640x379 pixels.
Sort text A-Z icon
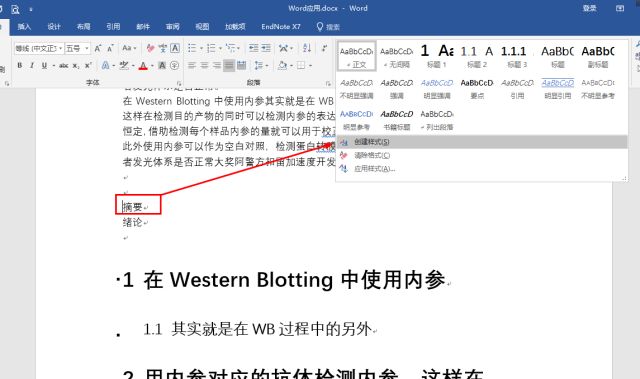307,48
